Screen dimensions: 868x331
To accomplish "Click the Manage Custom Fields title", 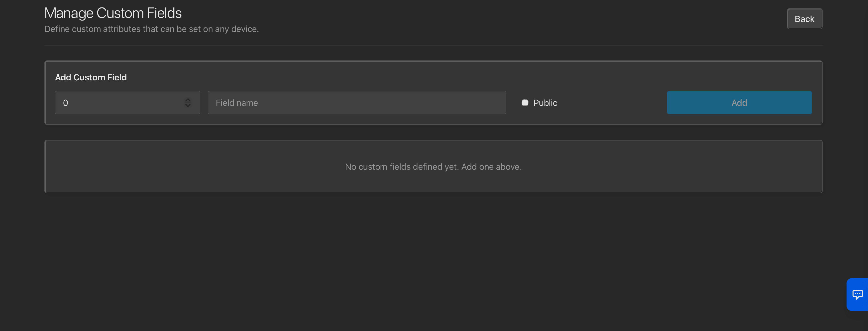I will (113, 13).
